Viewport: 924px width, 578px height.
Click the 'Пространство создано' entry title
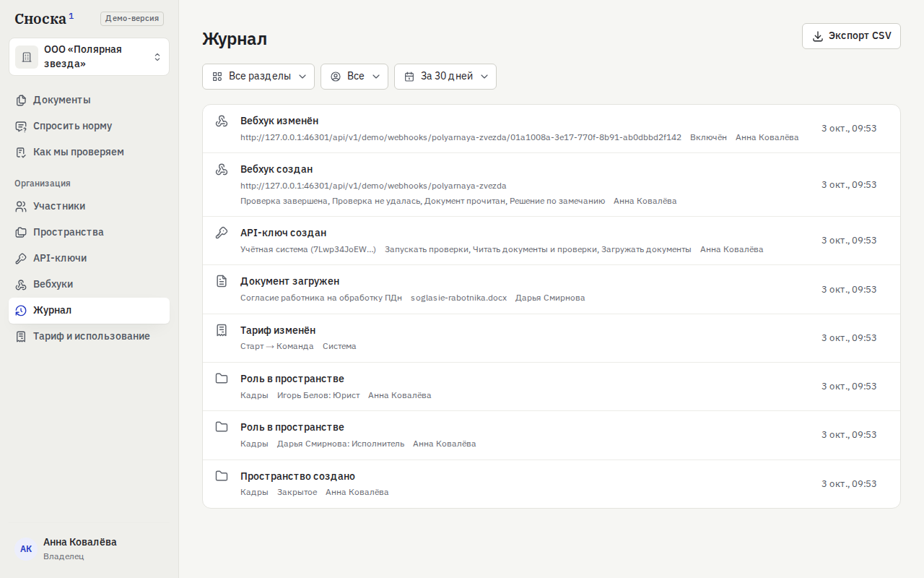pyautogui.click(x=297, y=477)
